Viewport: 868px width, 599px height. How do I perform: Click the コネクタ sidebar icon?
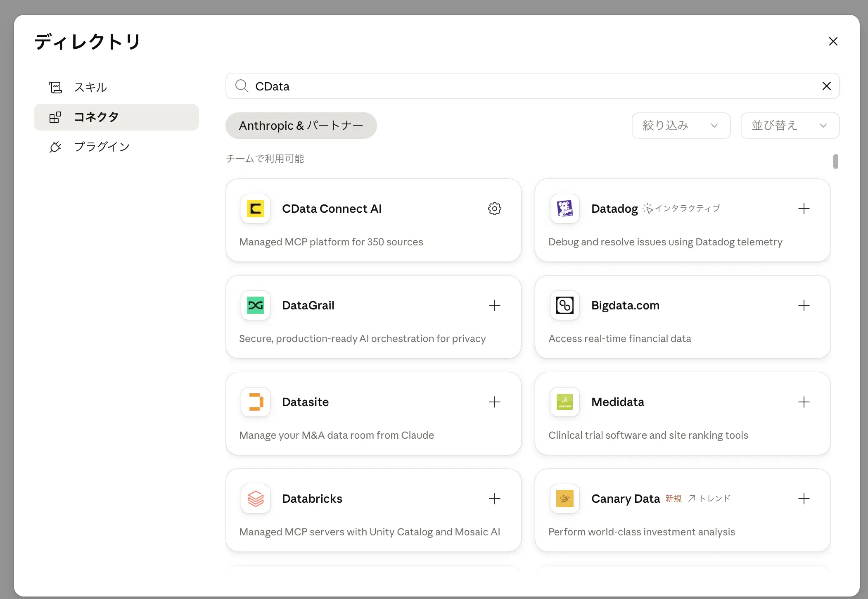[55, 117]
